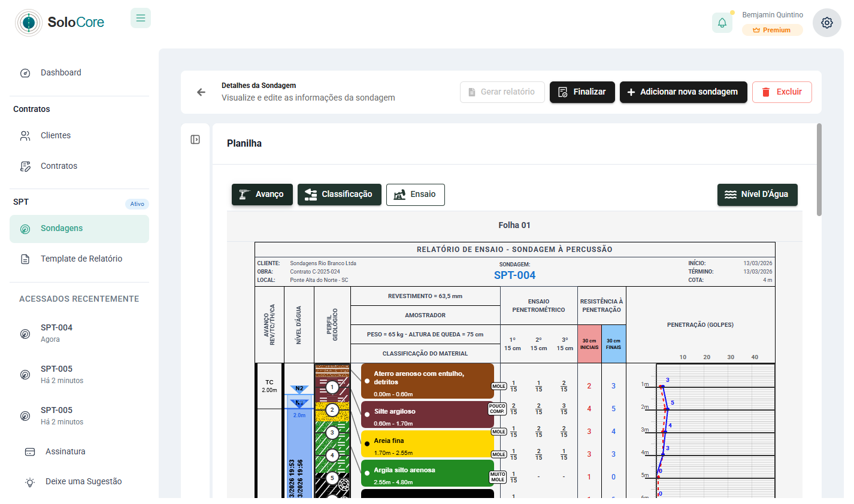Screen dimensions: 854x504
Task: Toggle the hamburger sidebar menu button
Action: [141, 18]
